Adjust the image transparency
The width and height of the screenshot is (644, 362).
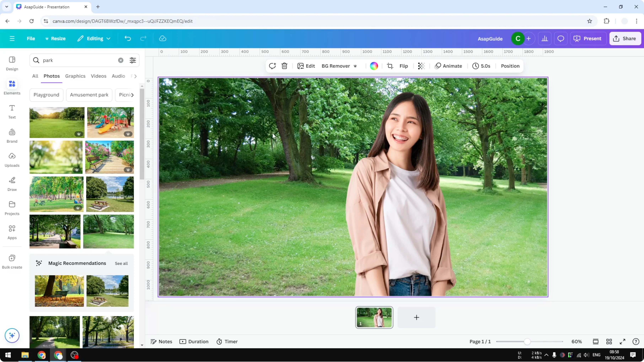(x=421, y=66)
